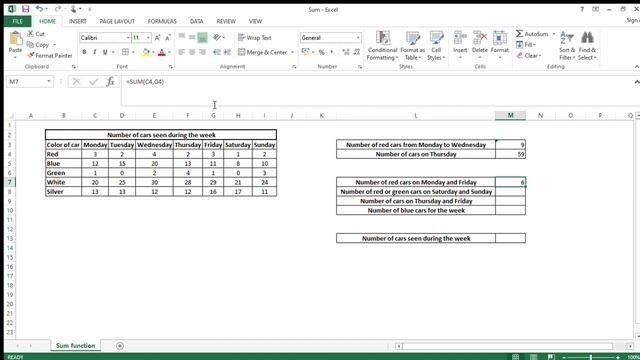640x360 pixels.
Task: Select cell 'Number of blue cars for the week'
Action: click(x=416, y=211)
